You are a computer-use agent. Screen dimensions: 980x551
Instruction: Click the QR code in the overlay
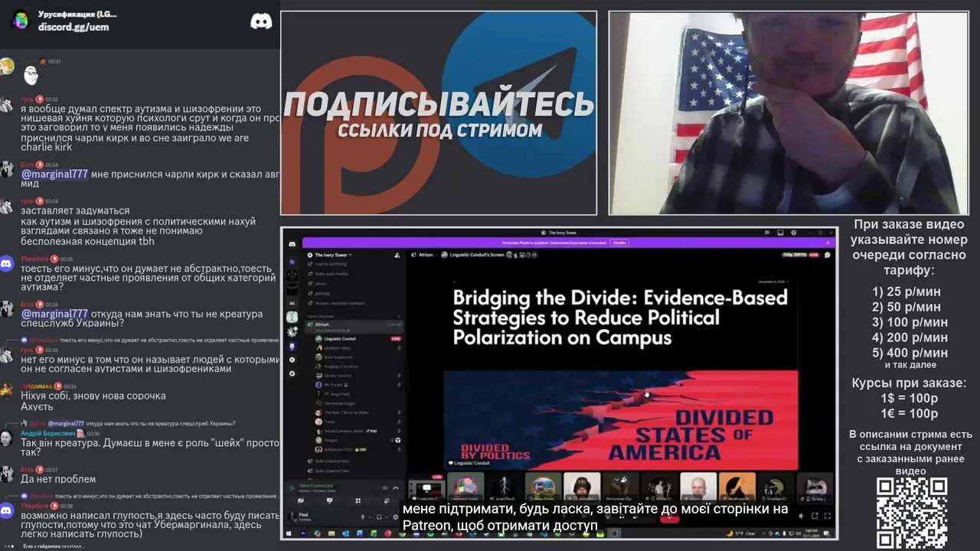(x=912, y=513)
